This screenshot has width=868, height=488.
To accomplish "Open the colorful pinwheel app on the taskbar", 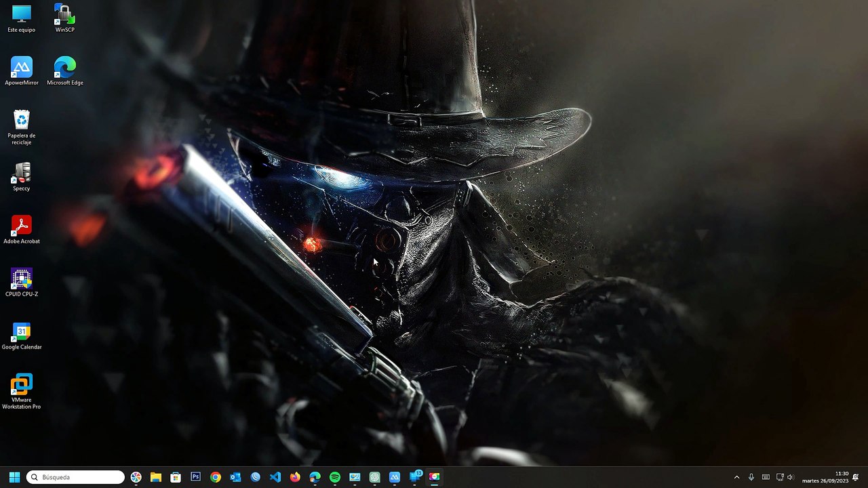I will click(x=136, y=477).
